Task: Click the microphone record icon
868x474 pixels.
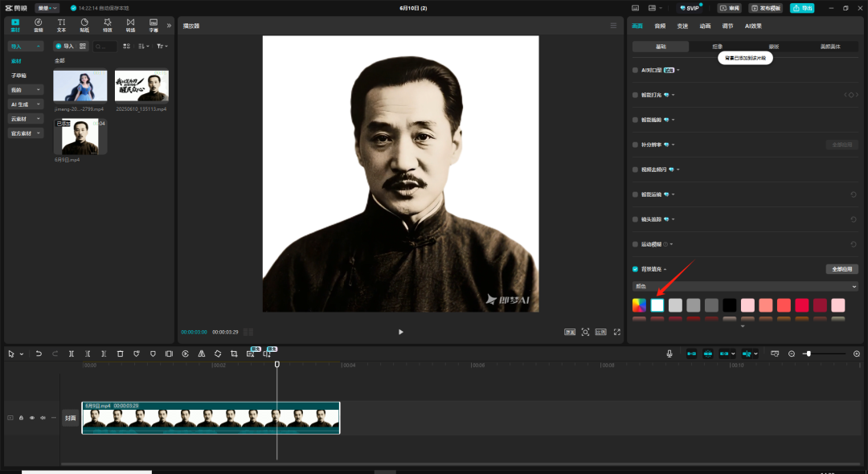Action: click(x=669, y=353)
